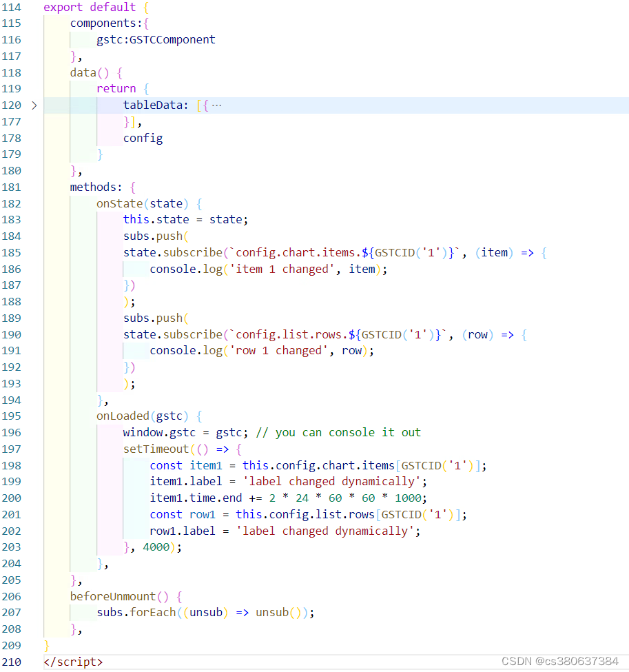Screen dimensions: 629x672
Task: Click 'GSTCComponent' on line 116
Action: [x=172, y=40]
